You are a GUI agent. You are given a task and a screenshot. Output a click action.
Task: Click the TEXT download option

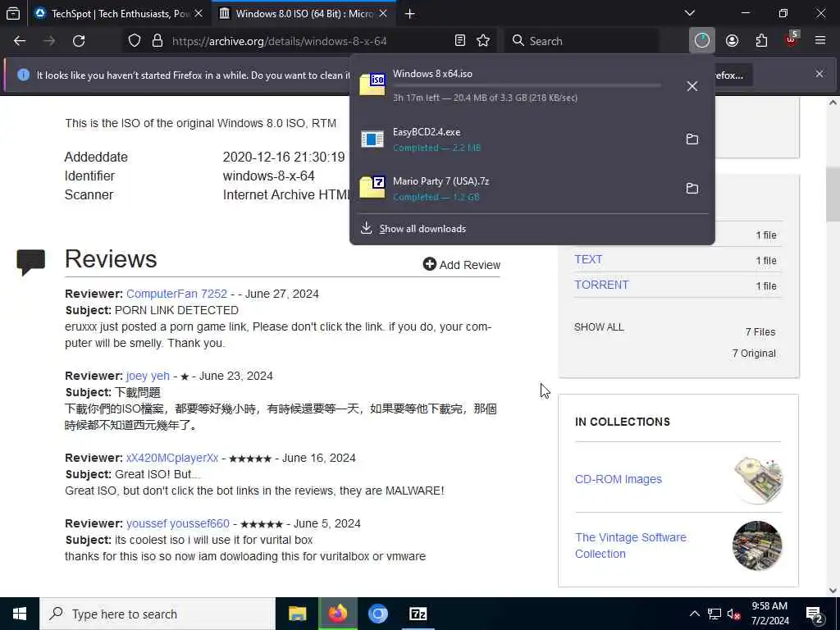pyautogui.click(x=588, y=259)
